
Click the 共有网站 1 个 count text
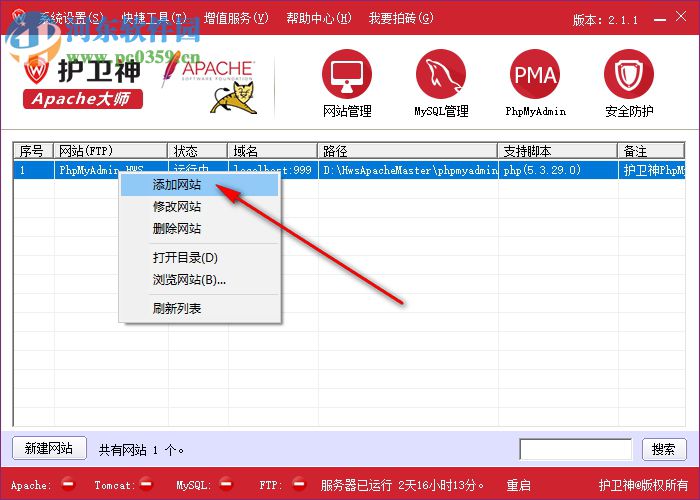point(141,450)
